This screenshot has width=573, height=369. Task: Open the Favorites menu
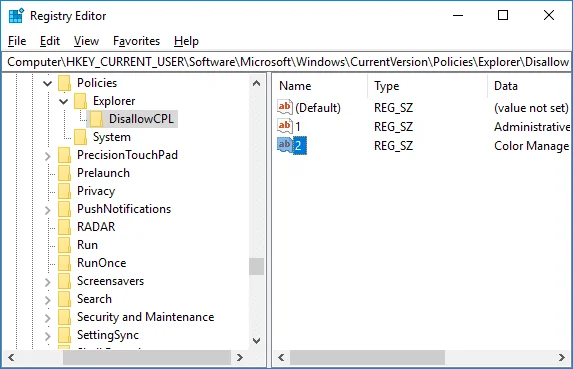(136, 41)
